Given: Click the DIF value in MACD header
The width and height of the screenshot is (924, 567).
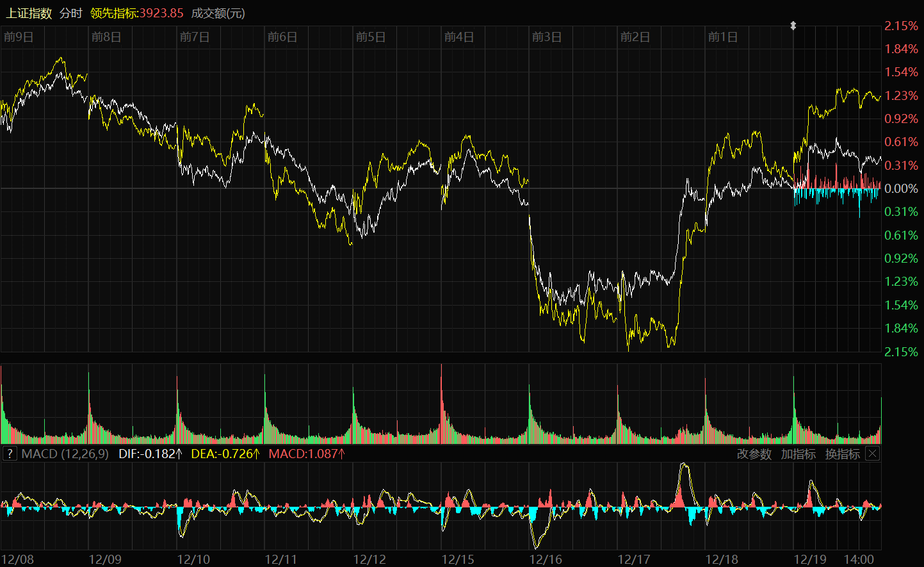Looking at the screenshot, I should (150, 454).
